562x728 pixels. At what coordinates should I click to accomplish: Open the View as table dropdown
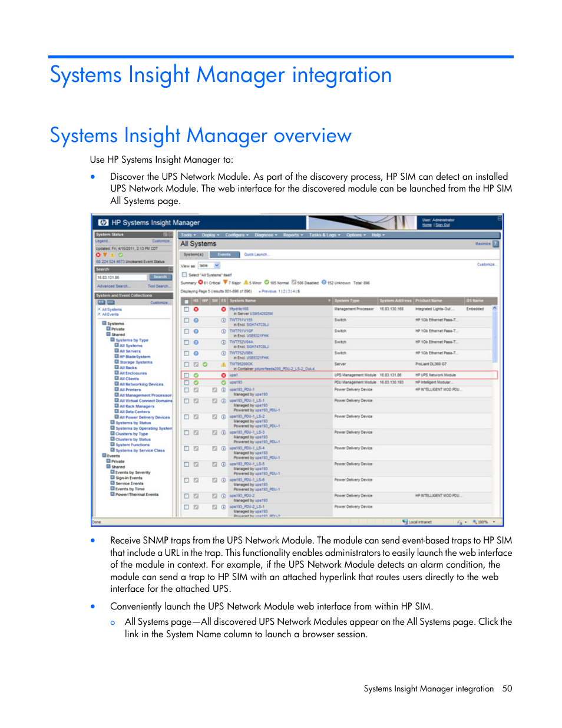(209, 266)
